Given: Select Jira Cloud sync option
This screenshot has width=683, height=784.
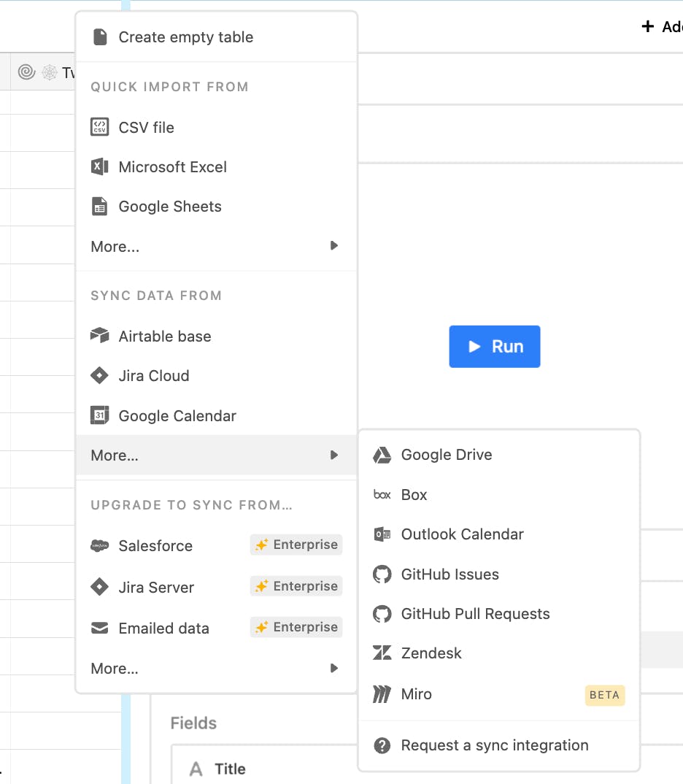Looking at the screenshot, I should tap(216, 375).
